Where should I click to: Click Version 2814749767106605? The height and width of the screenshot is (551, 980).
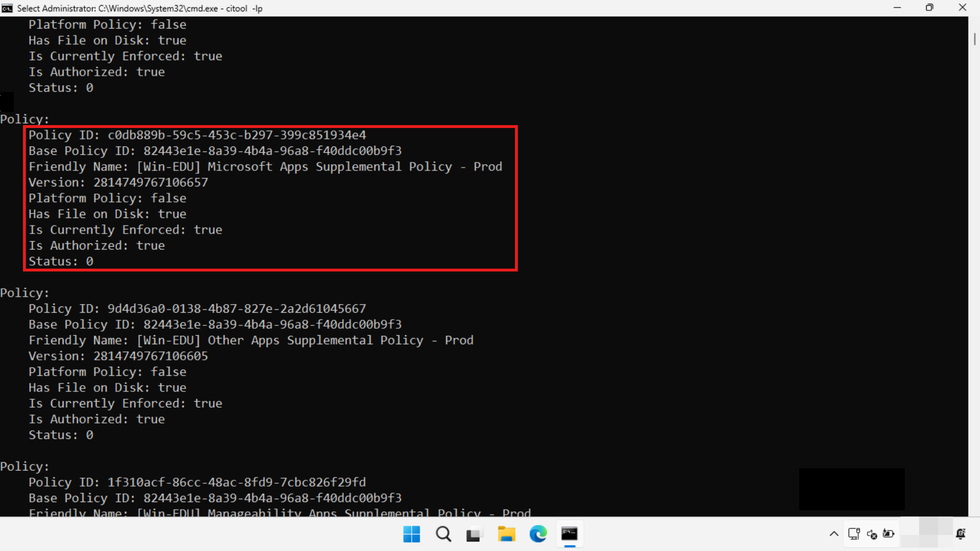118,356
